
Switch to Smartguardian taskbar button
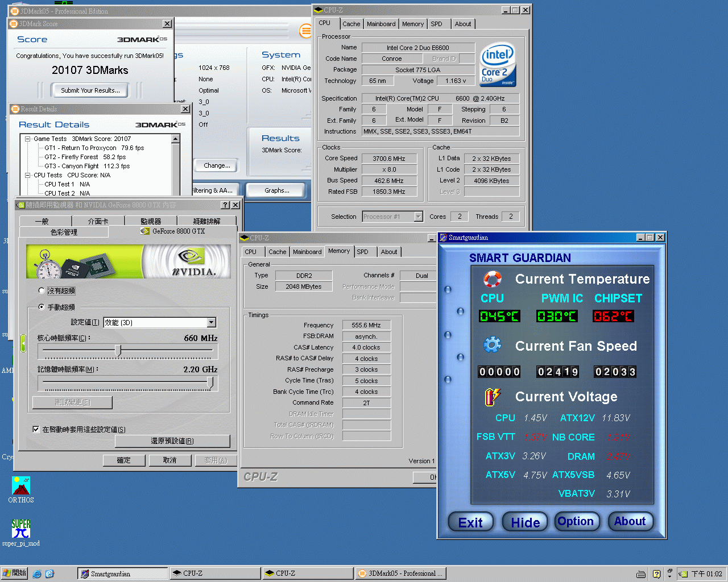[122, 573]
